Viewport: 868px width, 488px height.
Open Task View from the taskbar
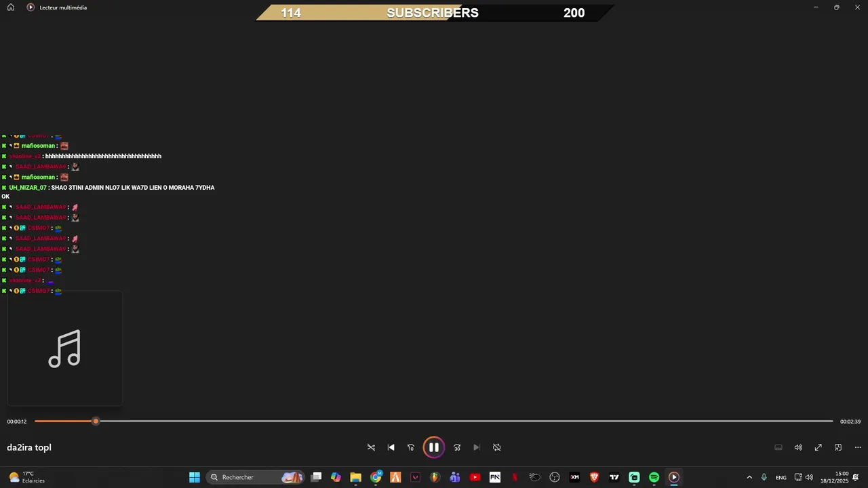316,477
